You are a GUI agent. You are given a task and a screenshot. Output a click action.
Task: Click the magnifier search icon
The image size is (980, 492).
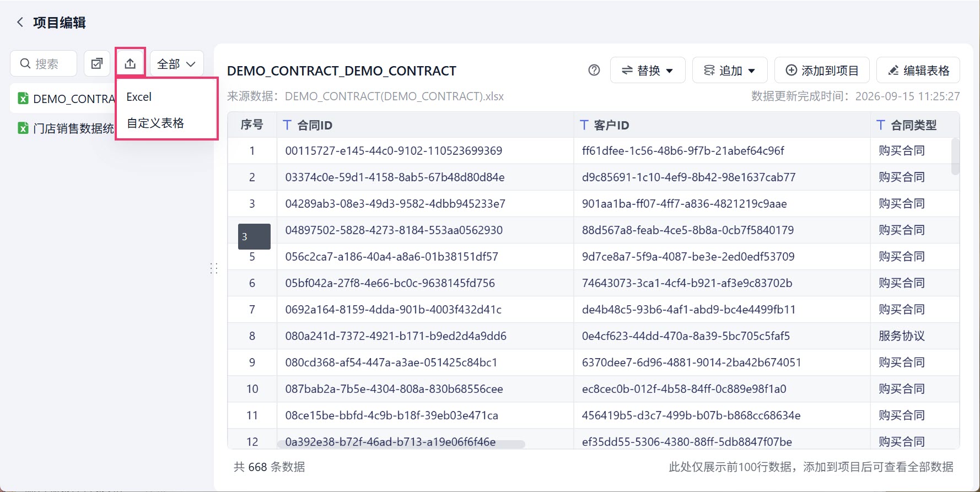pos(25,63)
